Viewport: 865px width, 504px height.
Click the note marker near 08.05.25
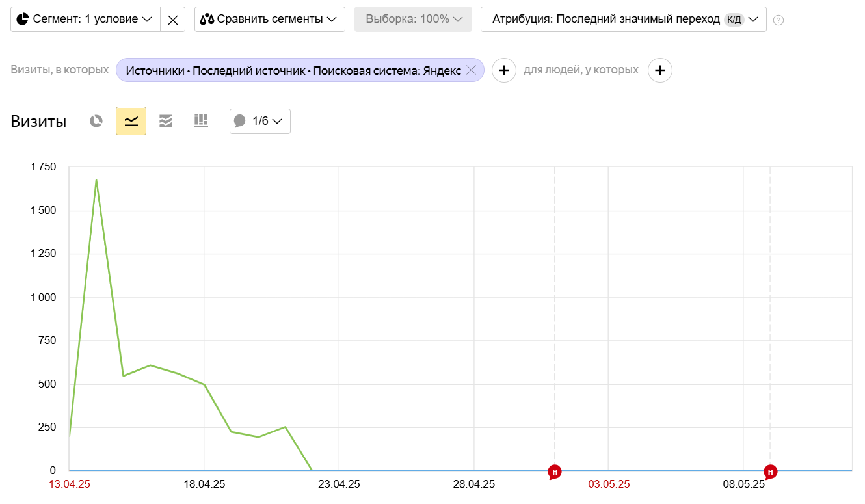[770, 471]
